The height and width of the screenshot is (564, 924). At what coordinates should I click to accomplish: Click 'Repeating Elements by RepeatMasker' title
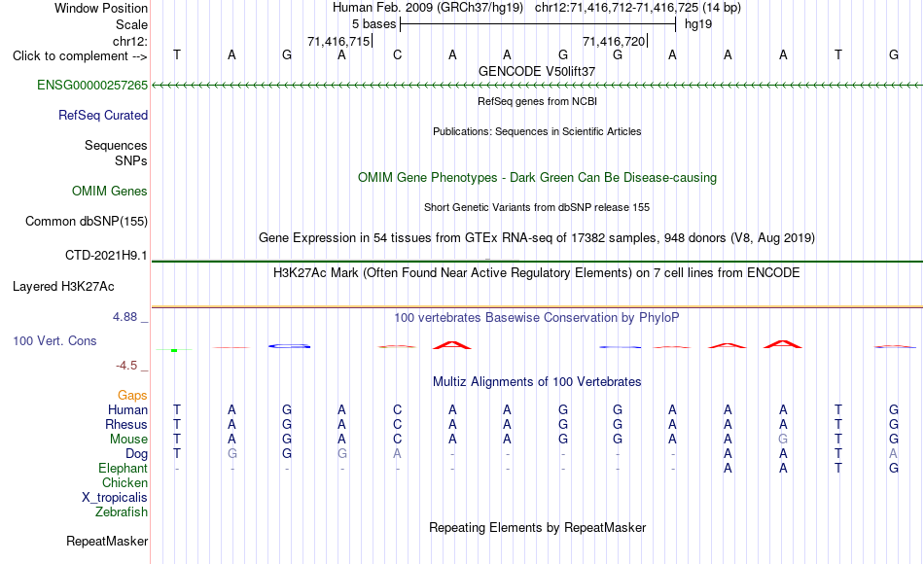[x=537, y=528]
